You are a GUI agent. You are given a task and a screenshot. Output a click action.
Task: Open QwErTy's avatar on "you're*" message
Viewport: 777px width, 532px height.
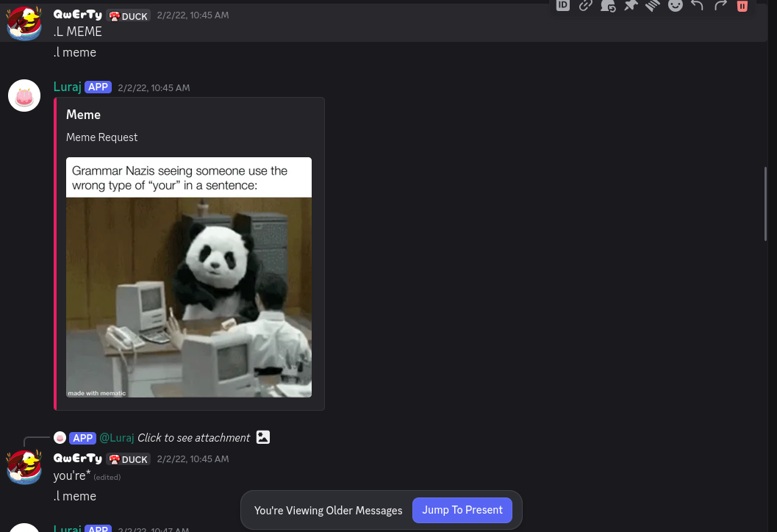click(x=24, y=467)
